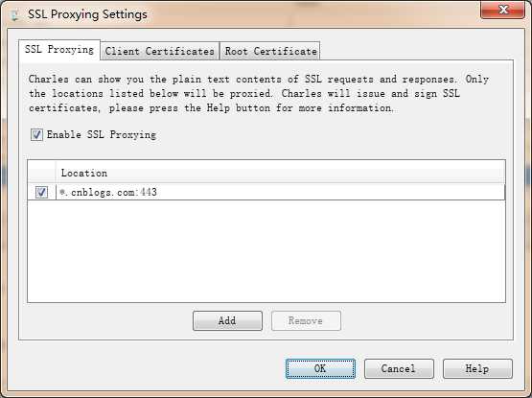Toggle the Enable SSL Proxying checkbox
The width and height of the screenshot is (532, 398).
point(36,135)
